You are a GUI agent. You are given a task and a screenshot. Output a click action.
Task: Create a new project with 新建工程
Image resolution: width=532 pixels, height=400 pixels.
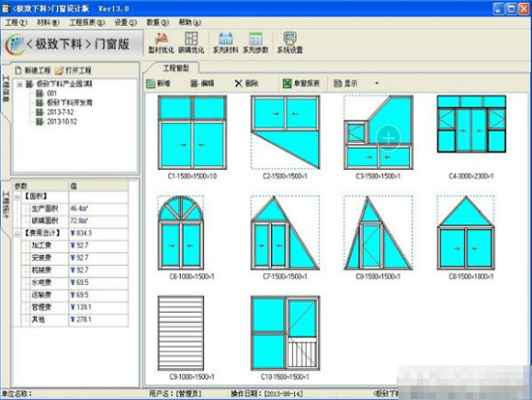coord(33,71)
